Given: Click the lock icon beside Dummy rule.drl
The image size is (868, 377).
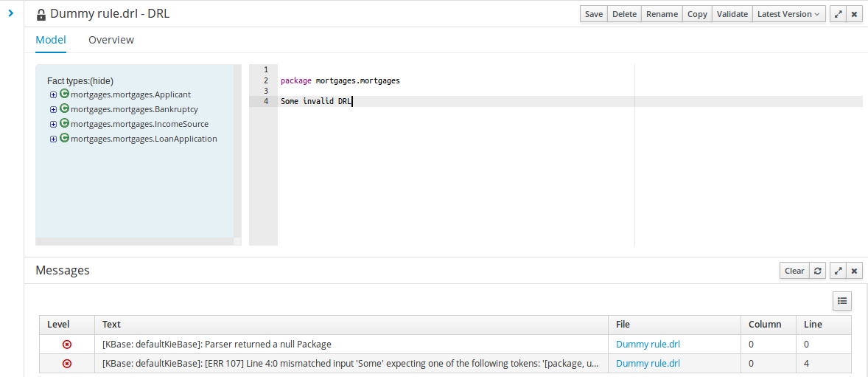Looking at the screenshot, I should tap(41, 15).
